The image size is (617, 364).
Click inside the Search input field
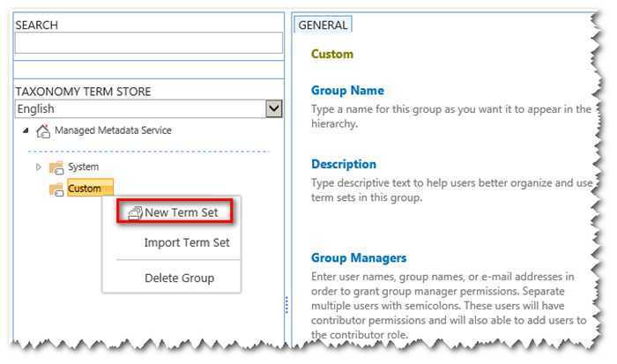point(148,43)
